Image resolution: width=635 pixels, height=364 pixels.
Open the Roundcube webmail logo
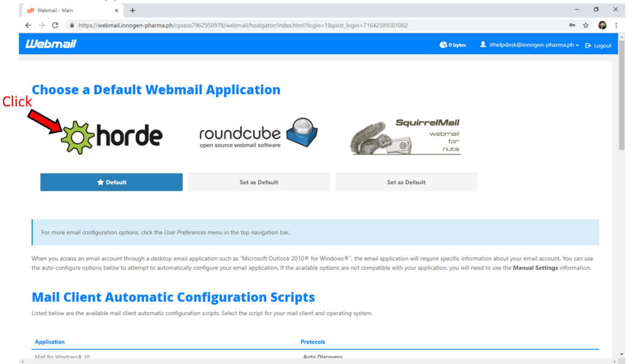click(x=259, y=133)
